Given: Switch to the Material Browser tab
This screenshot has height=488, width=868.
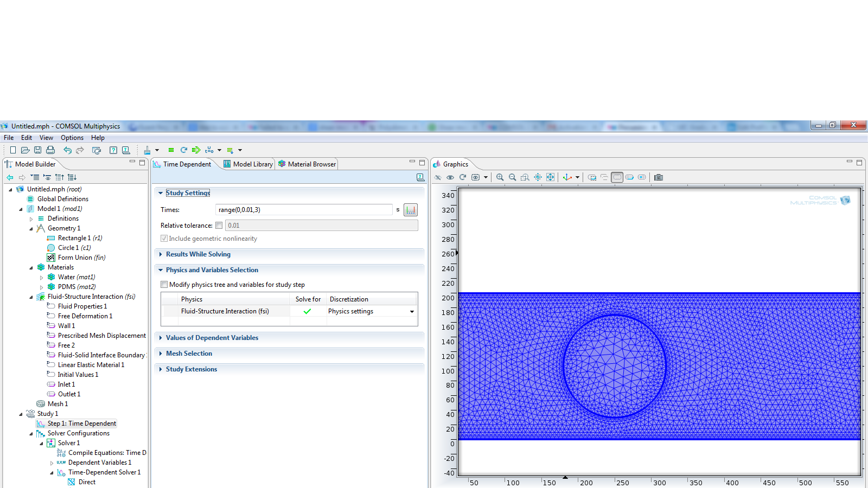Looking at the screenshot, I should (x=307, y=164).
